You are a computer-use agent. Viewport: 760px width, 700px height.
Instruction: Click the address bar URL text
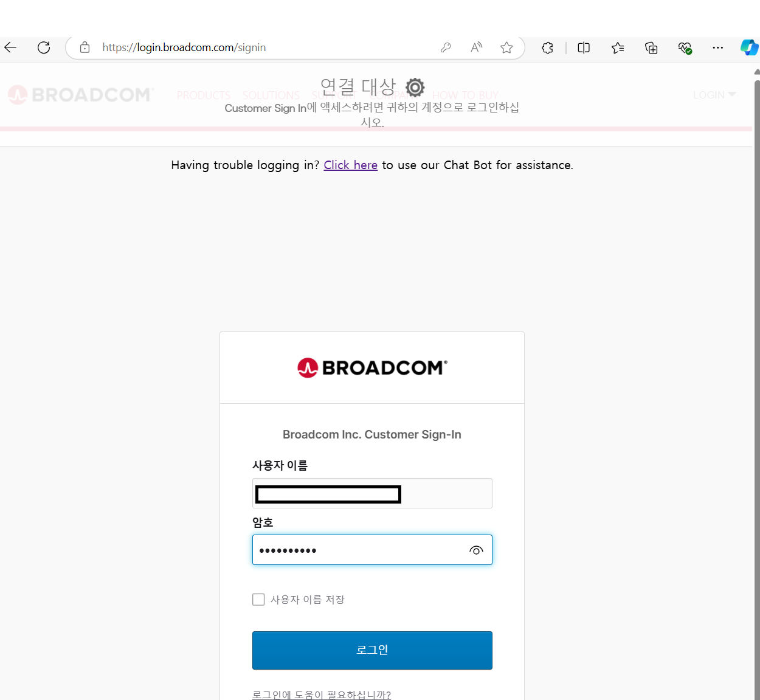tap(184, 47)
